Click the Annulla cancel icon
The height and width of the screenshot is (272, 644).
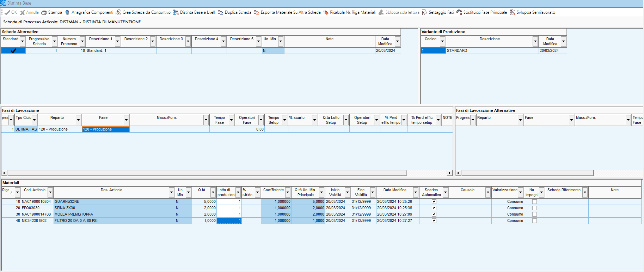(x=23, y=12)
